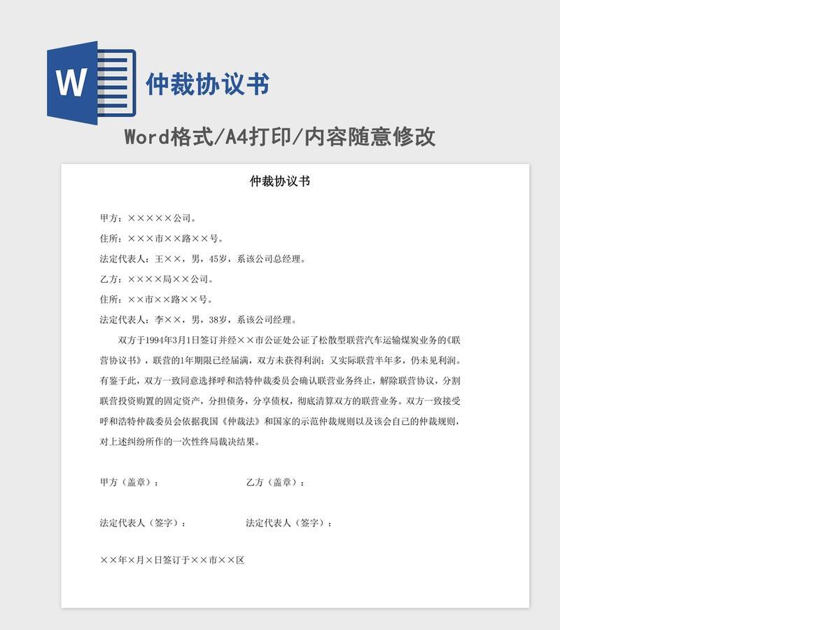Click the right 法定代表人（签字）： label
This screenshot has height=630, width=840.
[289, 523]
